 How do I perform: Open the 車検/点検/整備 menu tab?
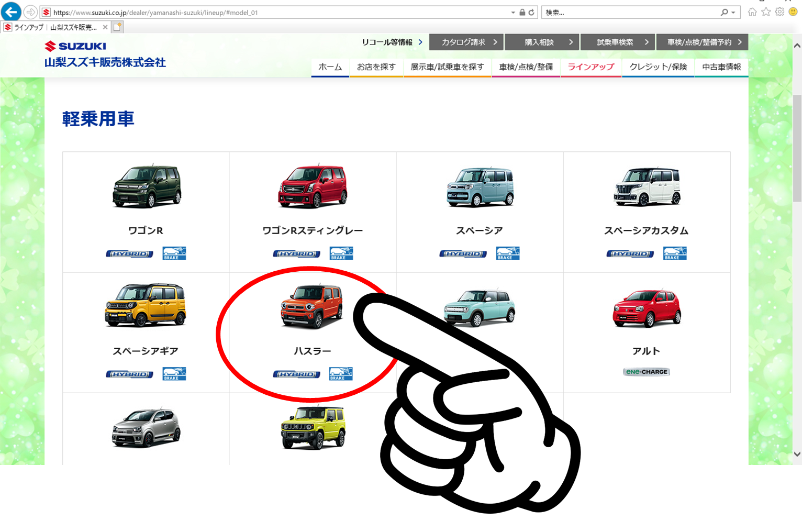tap(526, 67)
